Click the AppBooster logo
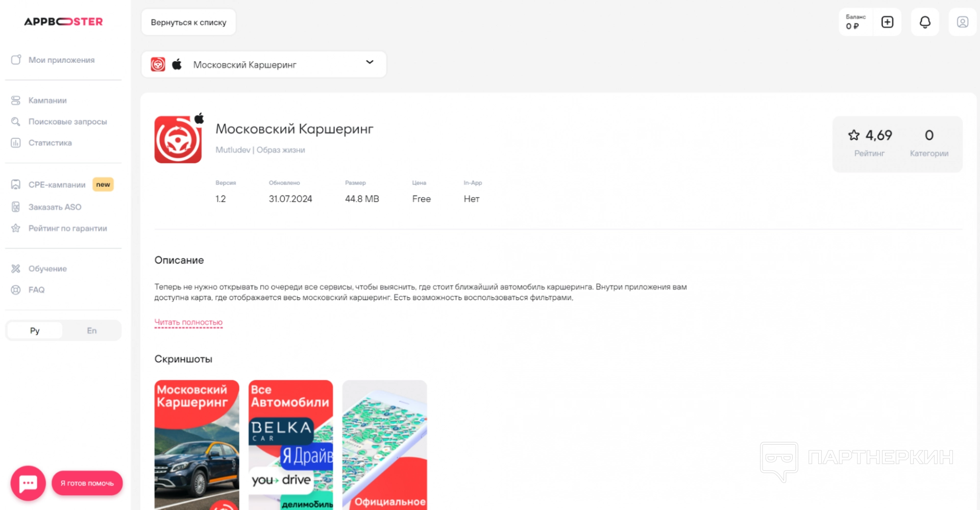The image size is (980, 510). pos(63,22)
